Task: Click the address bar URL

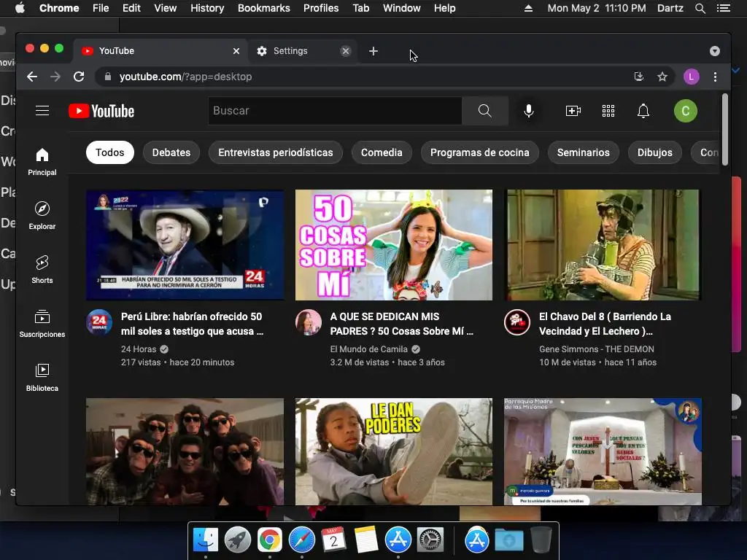Action: point(186,77)
